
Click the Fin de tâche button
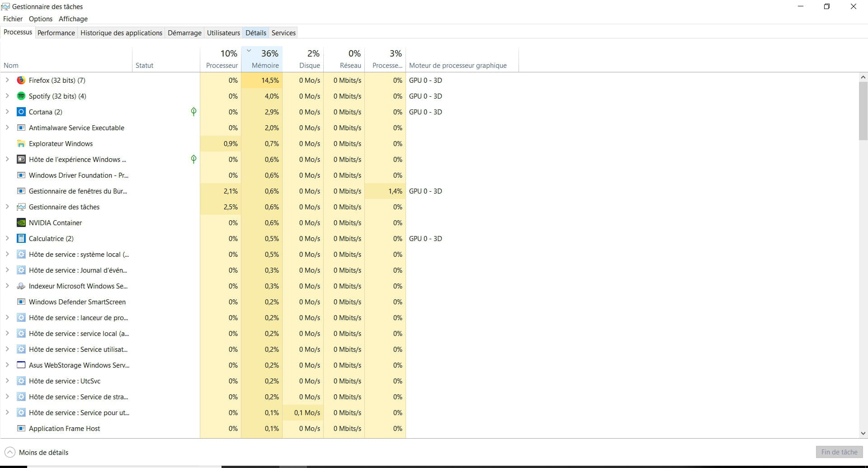click(839, 452)
